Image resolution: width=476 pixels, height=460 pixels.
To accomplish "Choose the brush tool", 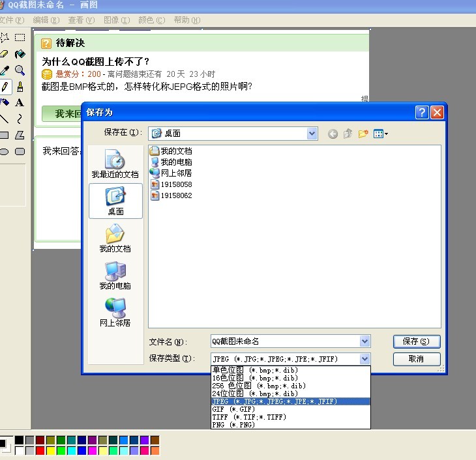I will [x=20, y=87].
